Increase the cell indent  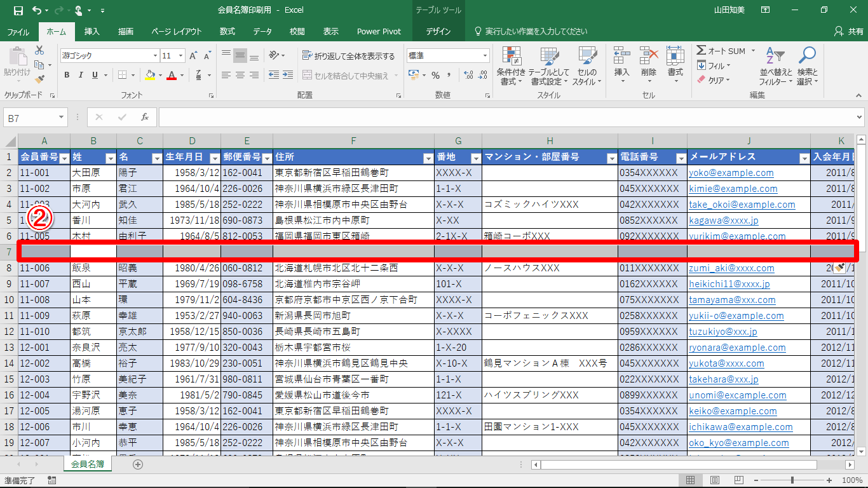click(288, 75)
